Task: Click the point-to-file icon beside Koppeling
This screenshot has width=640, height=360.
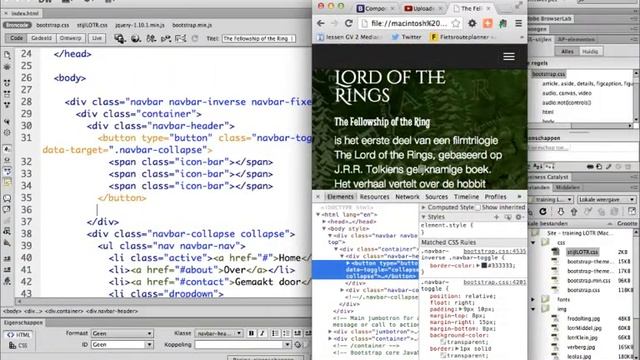Action: [x=299, y=345]
